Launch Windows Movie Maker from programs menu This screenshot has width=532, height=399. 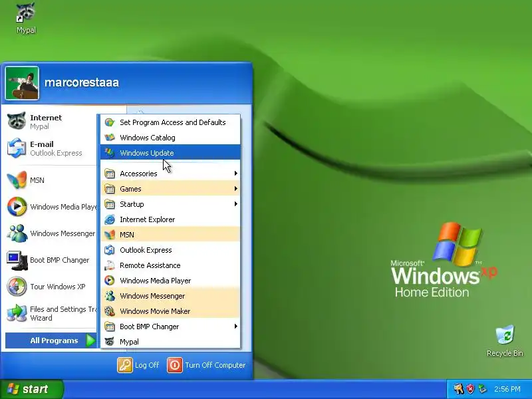click(x=170, y=311)
